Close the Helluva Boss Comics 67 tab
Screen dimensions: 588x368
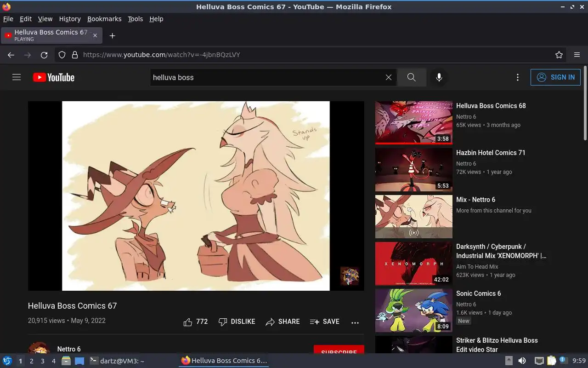[95, 35]
